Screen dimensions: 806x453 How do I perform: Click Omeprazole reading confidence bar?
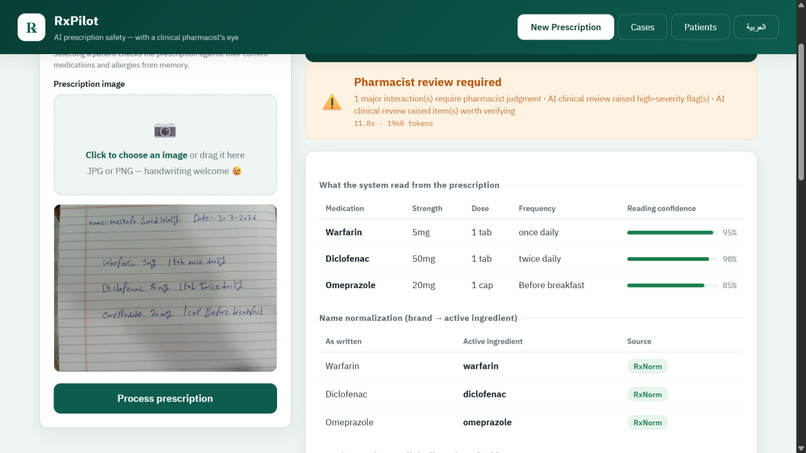tap(671, 285)
